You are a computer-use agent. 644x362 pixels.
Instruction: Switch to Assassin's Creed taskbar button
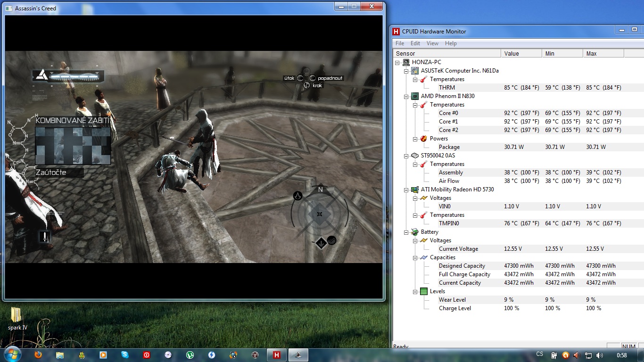(x=298, y=354)
